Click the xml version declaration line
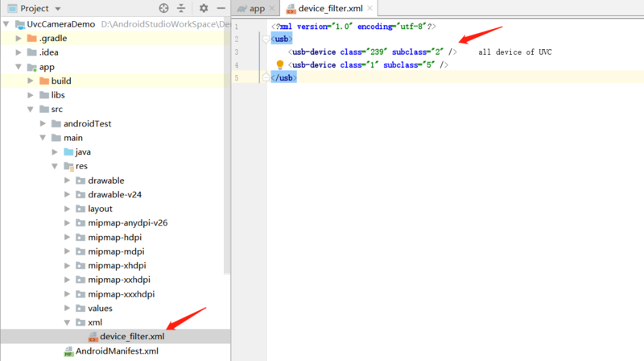Screen dimensions: 644x361 (x=353, y=27)
